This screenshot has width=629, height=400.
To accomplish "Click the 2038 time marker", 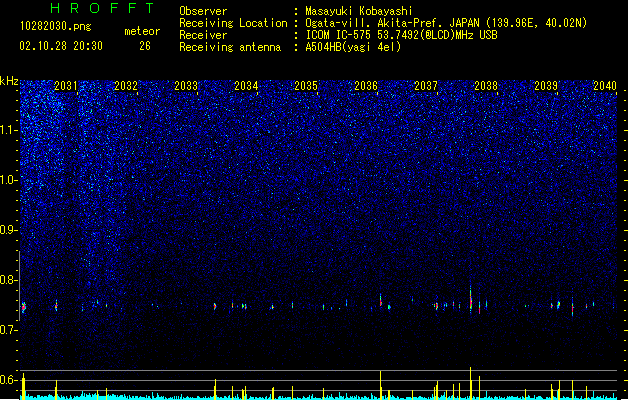I will (x=486, y=86).
